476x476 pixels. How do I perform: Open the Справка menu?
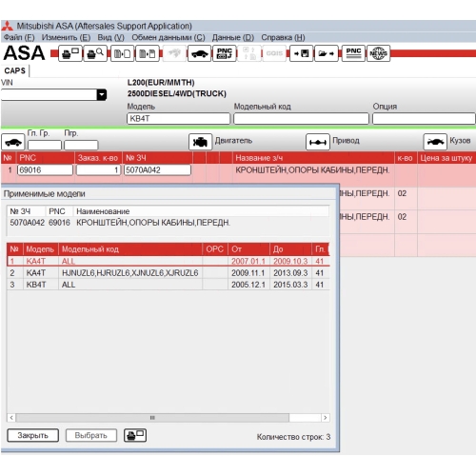[x=283, y=37]
